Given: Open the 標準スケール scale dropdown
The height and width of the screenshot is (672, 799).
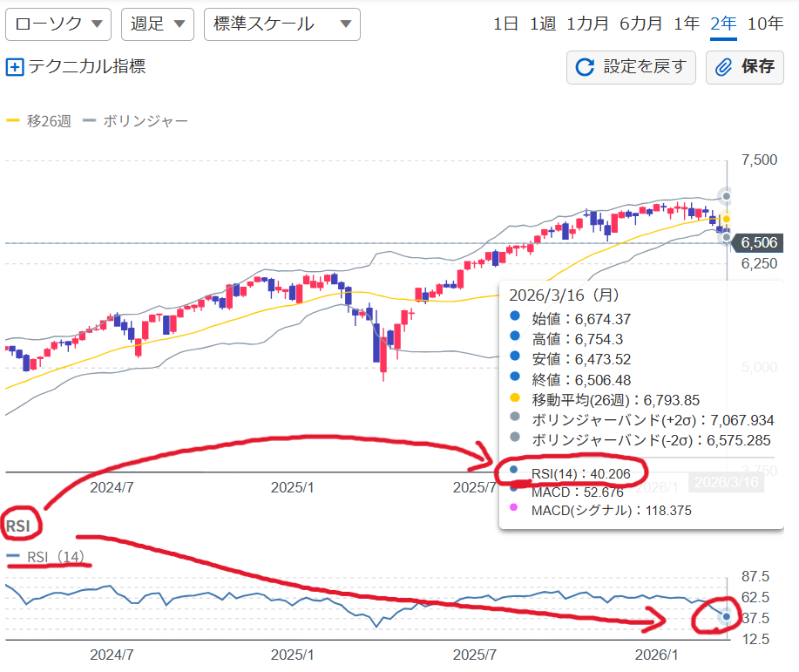Looking at the screenshot, I should click(281, 24).
